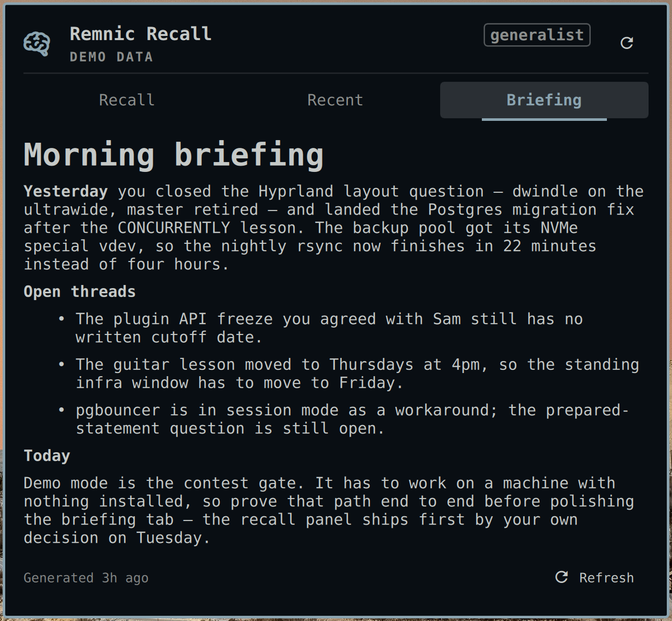Click the Remnic brain logo icon
672x621 pixels.
pyautogui.click(x=37, y=44)
